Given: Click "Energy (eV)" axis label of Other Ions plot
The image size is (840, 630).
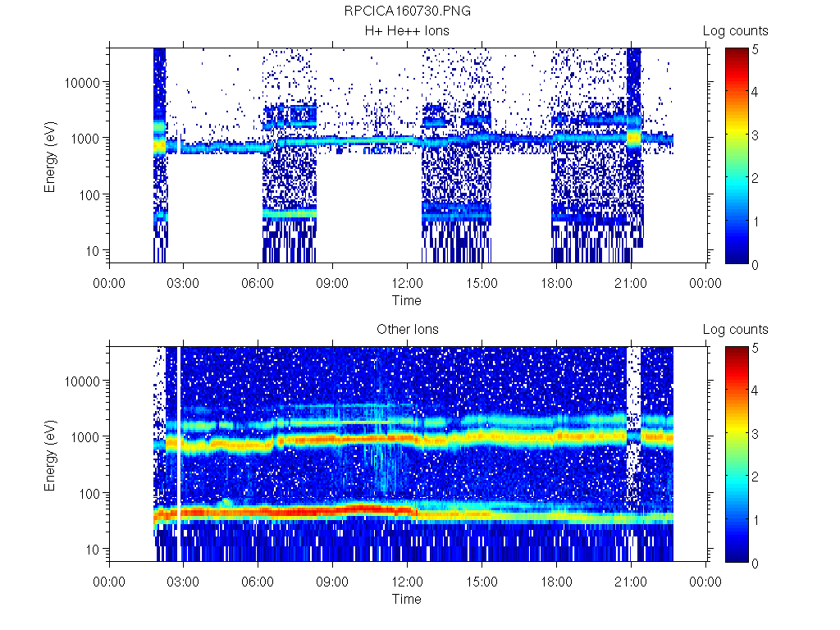Looking at the screenshot, I should [50, 455].
